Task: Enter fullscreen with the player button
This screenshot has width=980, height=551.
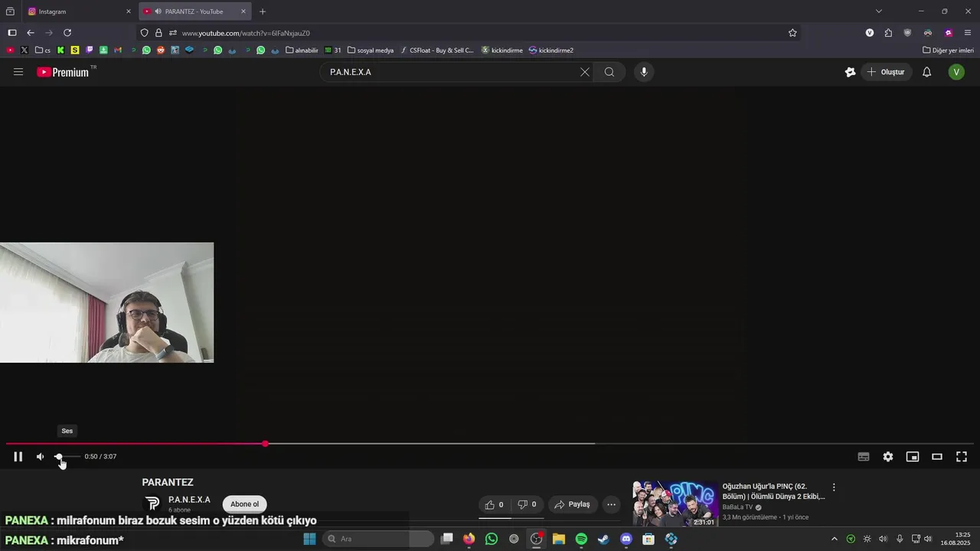Action: [x=962, y=457]
